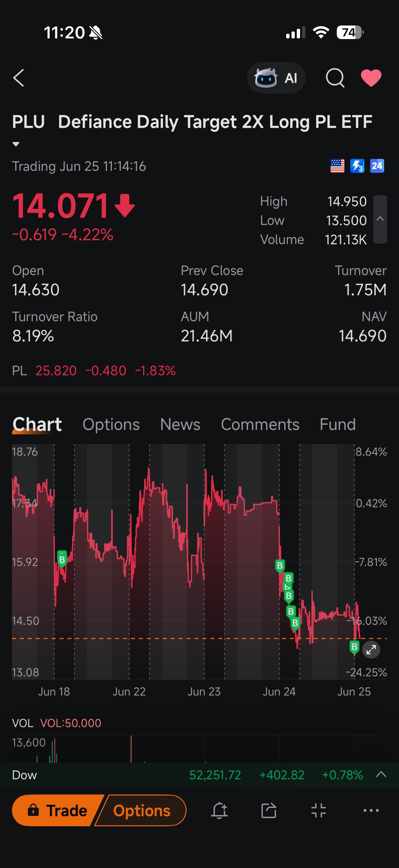399x868 pixels.
Task: Open the AI robot assistant
Action: click(276, 78)
